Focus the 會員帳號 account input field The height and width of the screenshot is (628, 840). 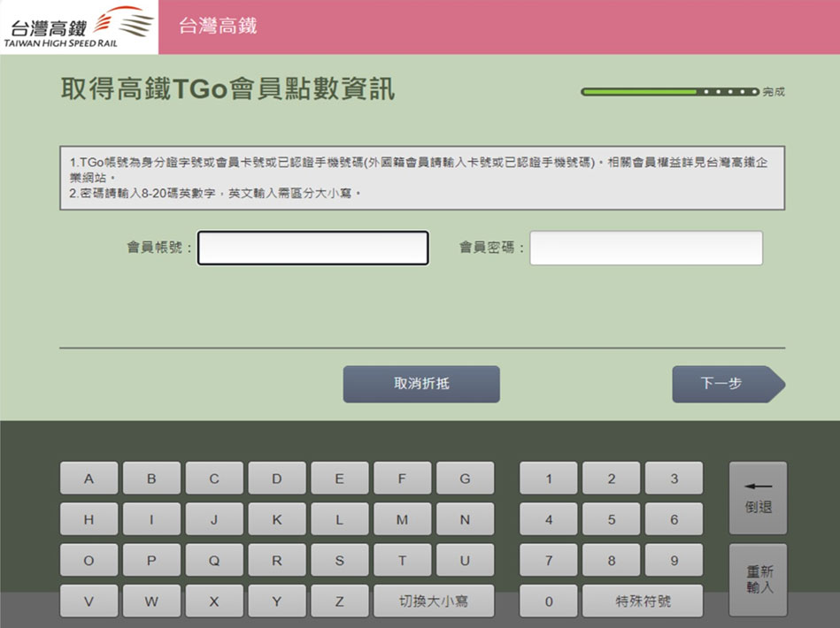pyautogui.click(x=312, y=249)
